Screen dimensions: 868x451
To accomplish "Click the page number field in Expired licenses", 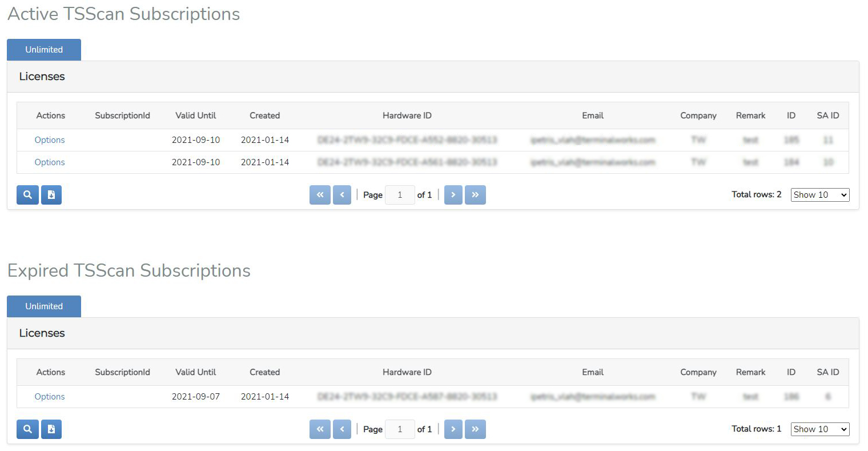I will [400, 429].
